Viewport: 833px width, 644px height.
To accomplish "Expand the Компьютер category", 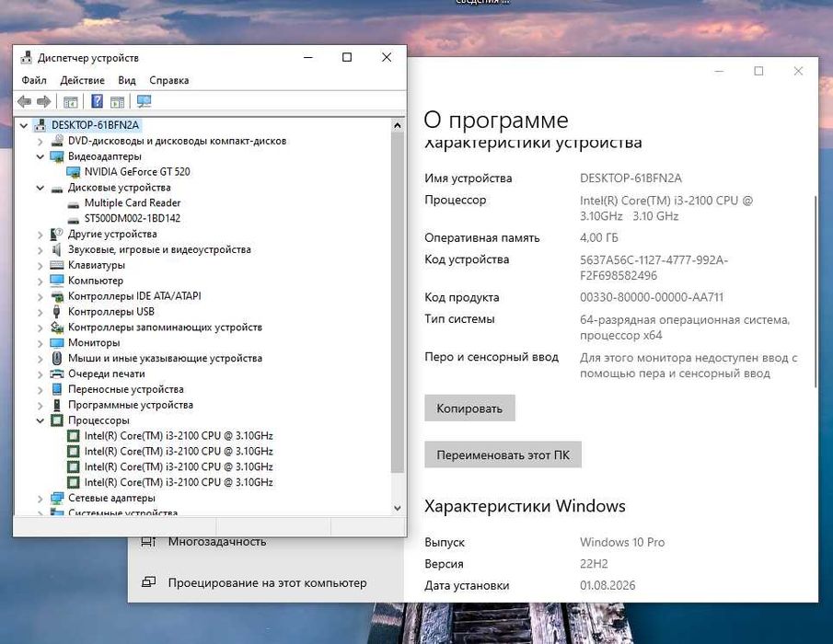I will pos(40,281).
